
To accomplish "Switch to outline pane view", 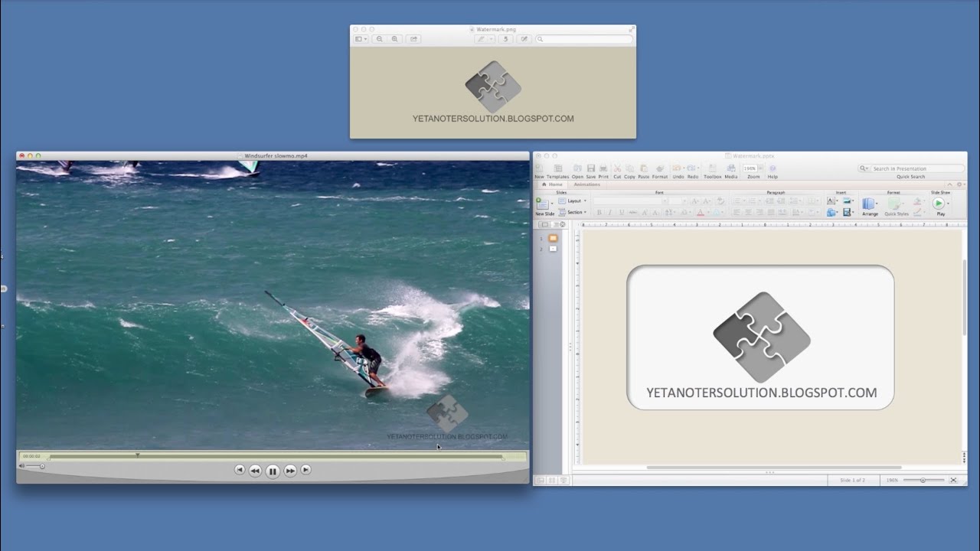I will (x=557, y=224).
